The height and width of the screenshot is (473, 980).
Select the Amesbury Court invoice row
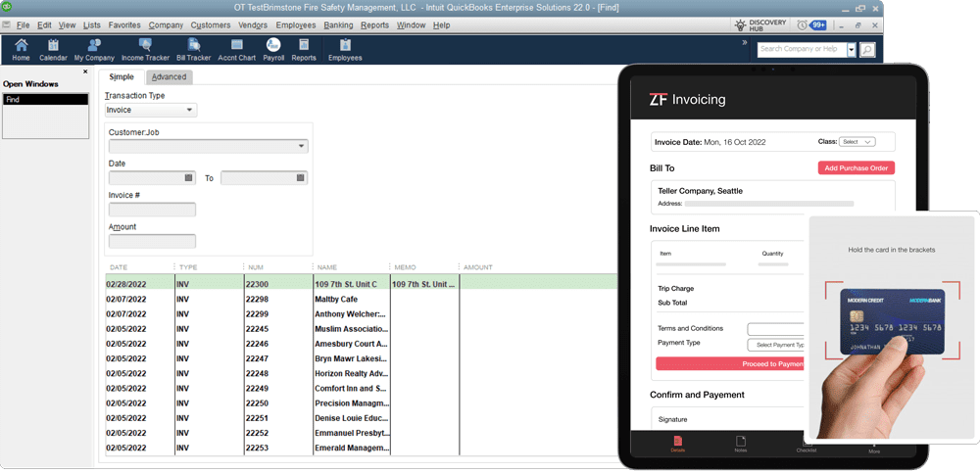tap(360, 344)
